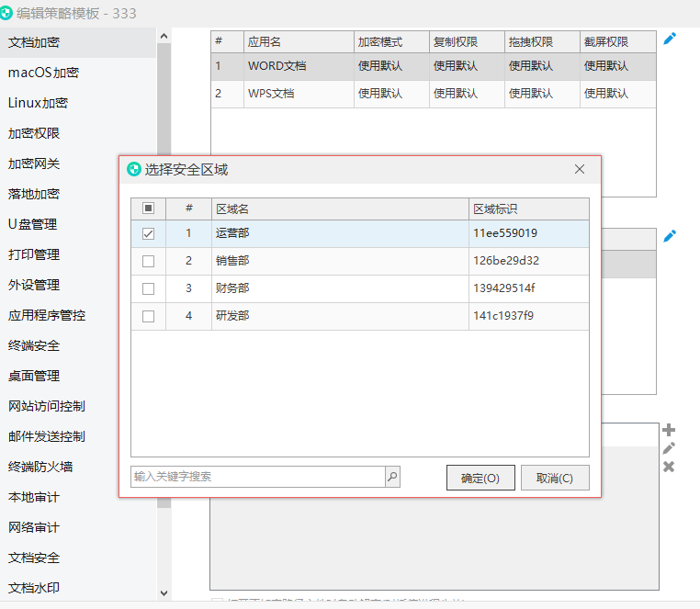Tick the 研发部 checkbox
The height and width of the screenshot is (609, 700).
(148, 317)
